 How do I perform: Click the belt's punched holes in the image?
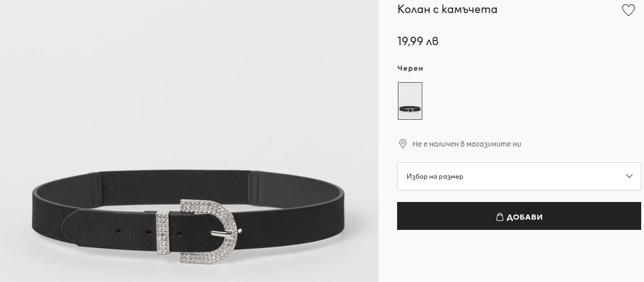click(133, 231)
